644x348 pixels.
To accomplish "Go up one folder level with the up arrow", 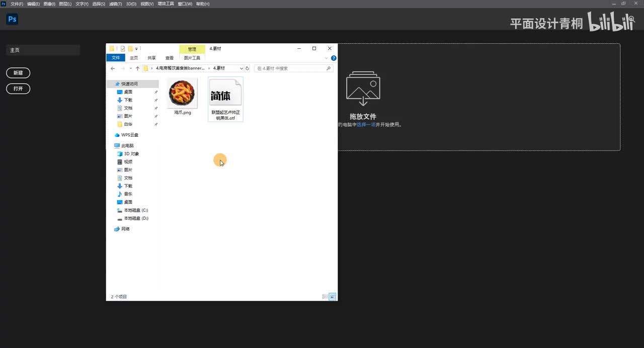I will [137, 68].
